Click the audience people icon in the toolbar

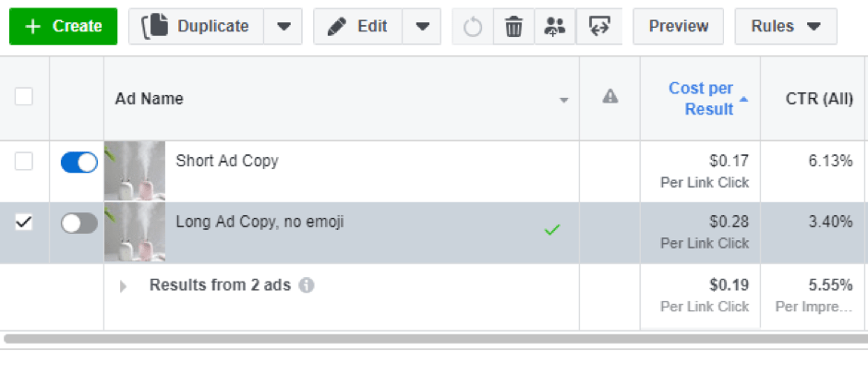click(x=554, y=27)
